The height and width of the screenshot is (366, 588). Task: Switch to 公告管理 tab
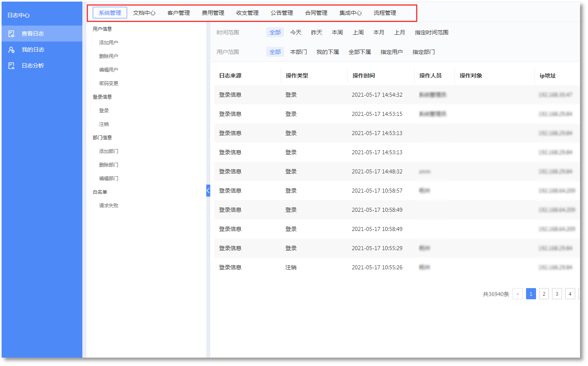point(282,13)
